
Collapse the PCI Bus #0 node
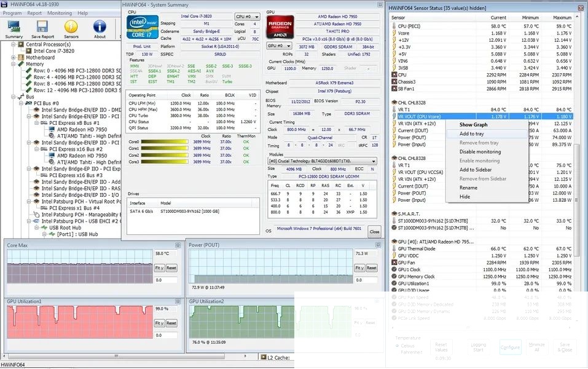[21, 103]
